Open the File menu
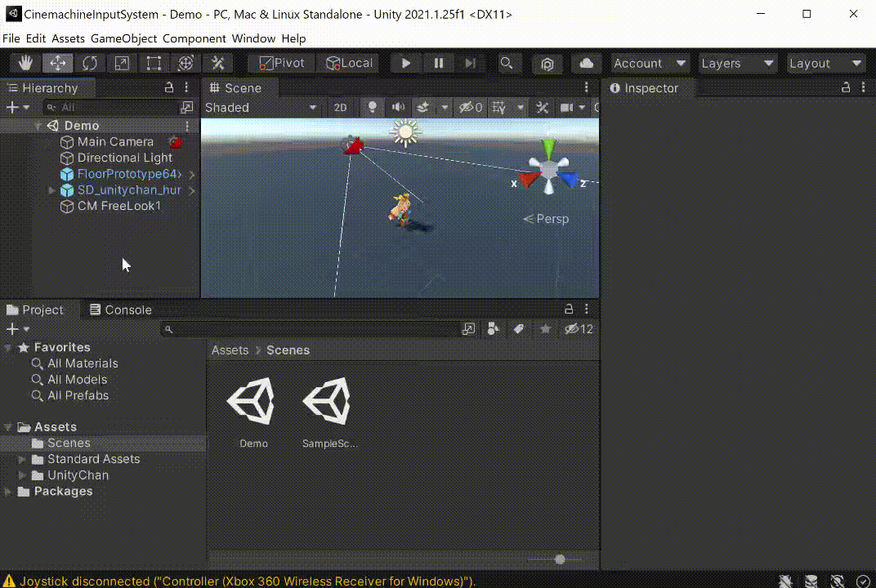The height and width of the screenshot is (588, 876). 11,38
